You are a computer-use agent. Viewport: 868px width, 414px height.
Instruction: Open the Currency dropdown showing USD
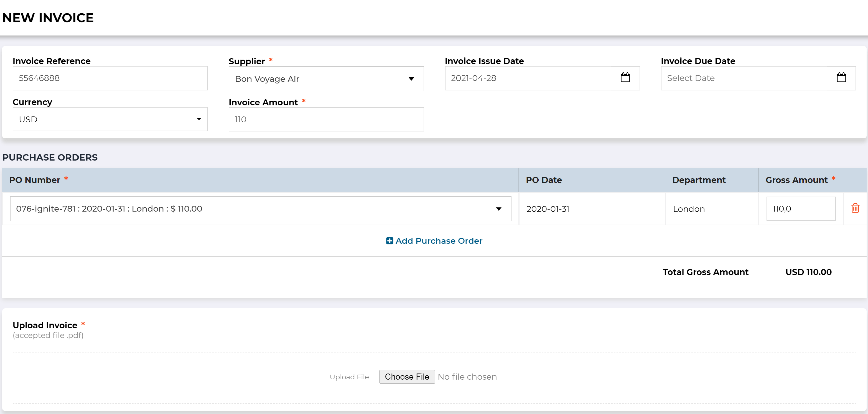coord(110,119)
